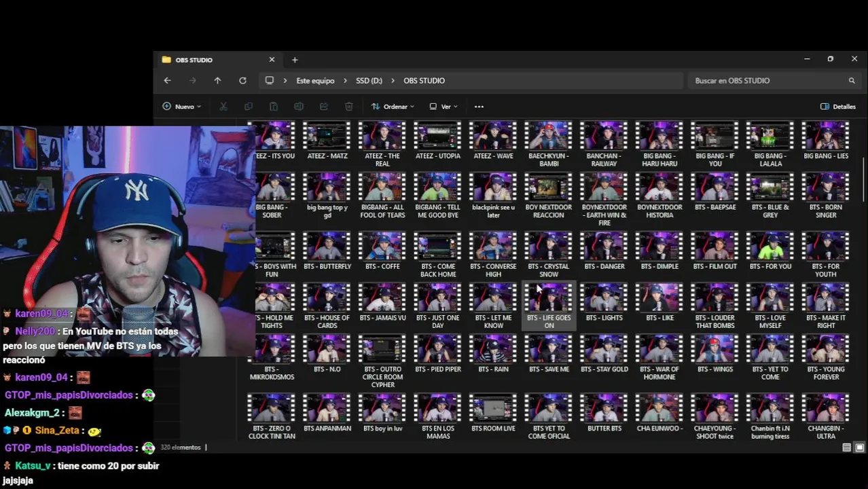
Task: Select the ATEEZ - MATZ video
Action: pos(327,141)
